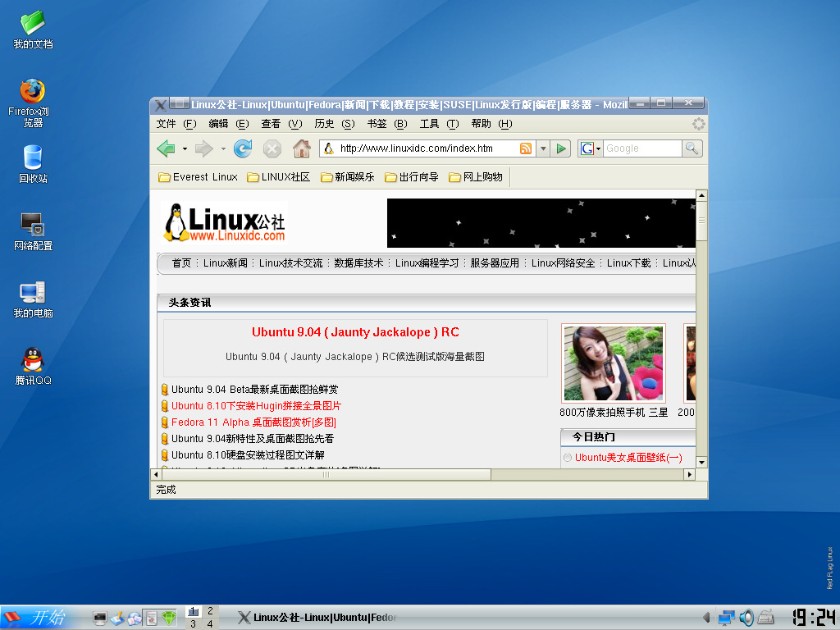Click the green Back arrow button

tap(167, 148)
